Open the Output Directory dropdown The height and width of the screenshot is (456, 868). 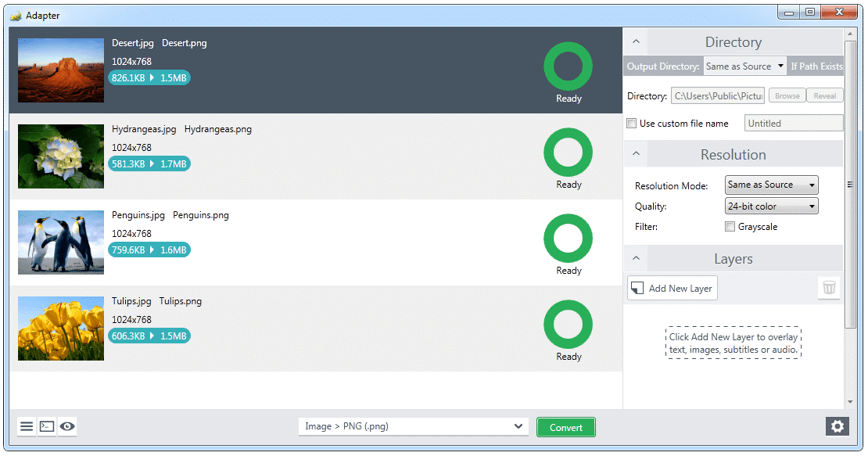[x=744, y=66]
